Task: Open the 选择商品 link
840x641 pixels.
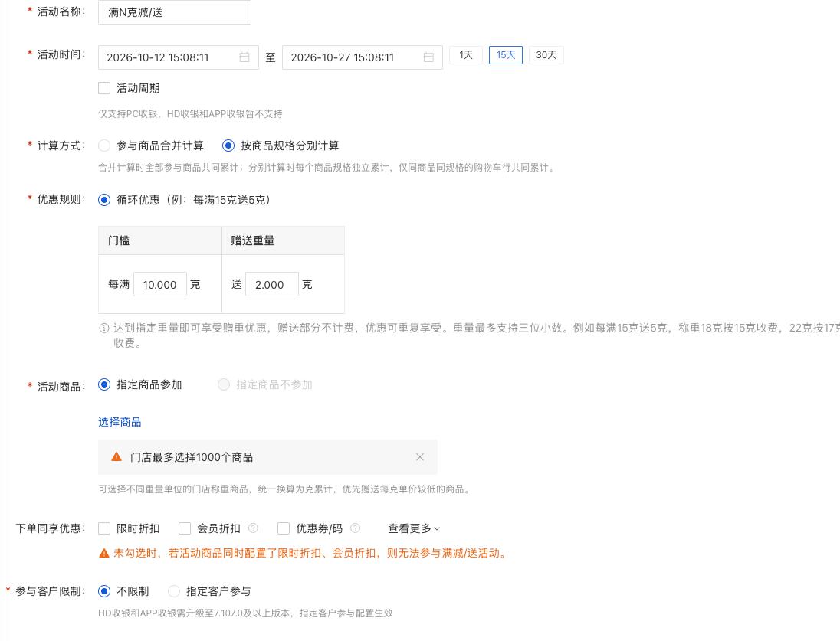Action: pyautogui.click(x=120, y=422)
